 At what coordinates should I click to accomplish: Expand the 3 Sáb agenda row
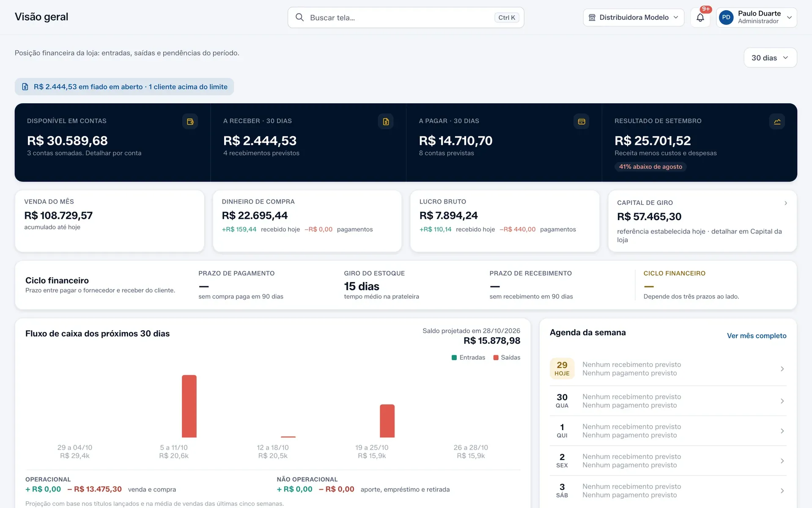point(668,491)
